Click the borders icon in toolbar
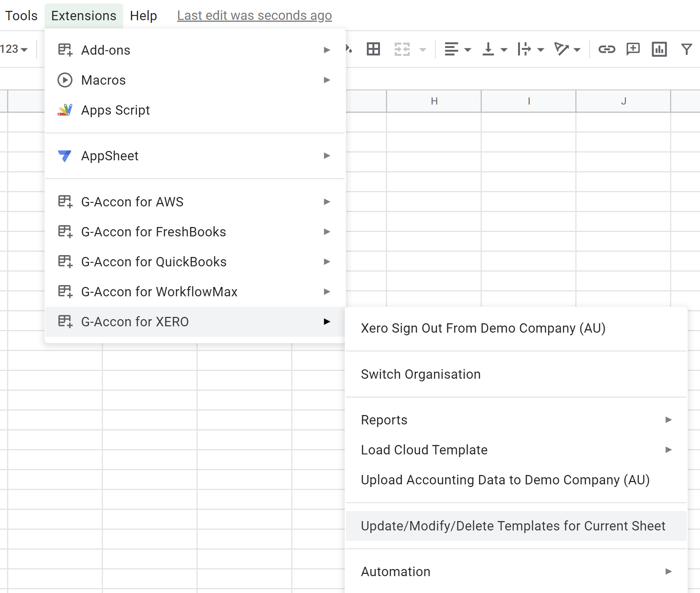Screen dimensions: 700x593 tap(373, 49)
